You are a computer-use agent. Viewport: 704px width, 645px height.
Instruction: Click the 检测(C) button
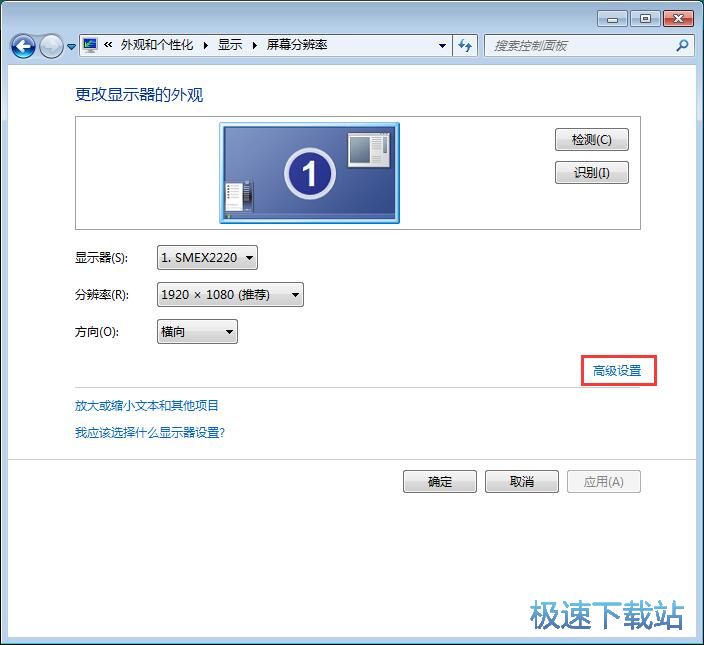tap(592, 140)
